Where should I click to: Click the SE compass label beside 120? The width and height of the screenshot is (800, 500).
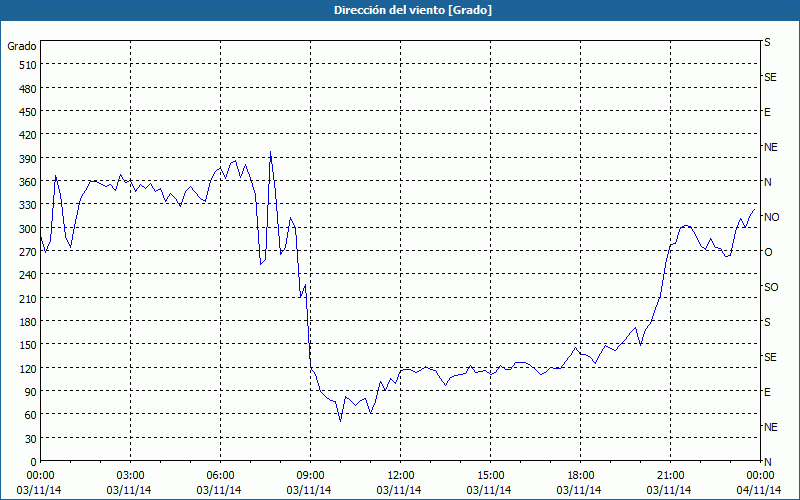click(x=770, y=357)
